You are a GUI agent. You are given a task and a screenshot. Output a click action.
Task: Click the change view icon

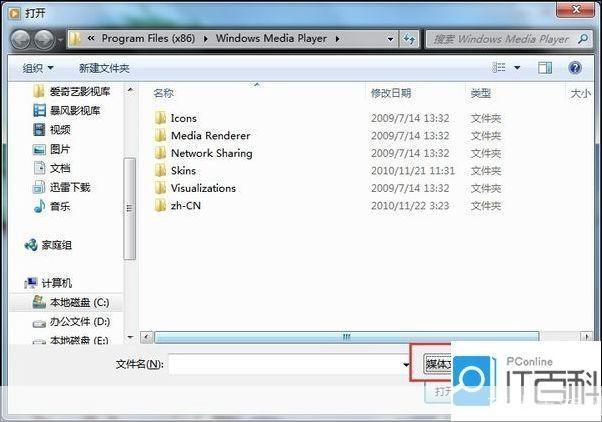pyautogui.click(x=499, y=68)
